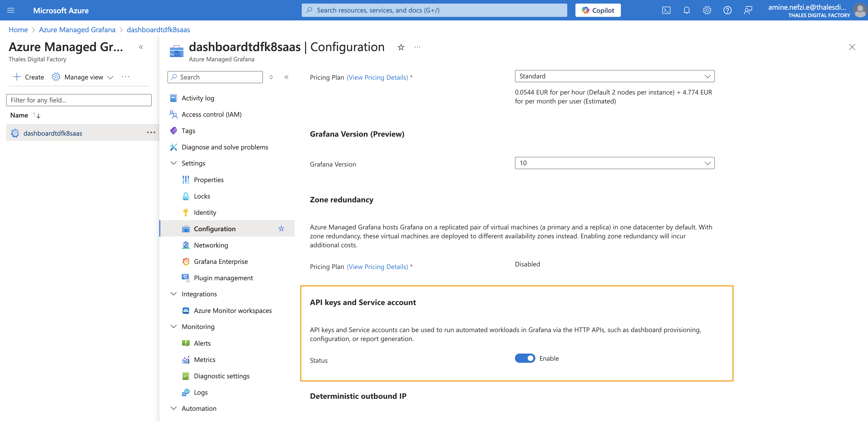Open the Help question mark icon
The width and height of the screenshot is (868, 421).
coord(727,10)
